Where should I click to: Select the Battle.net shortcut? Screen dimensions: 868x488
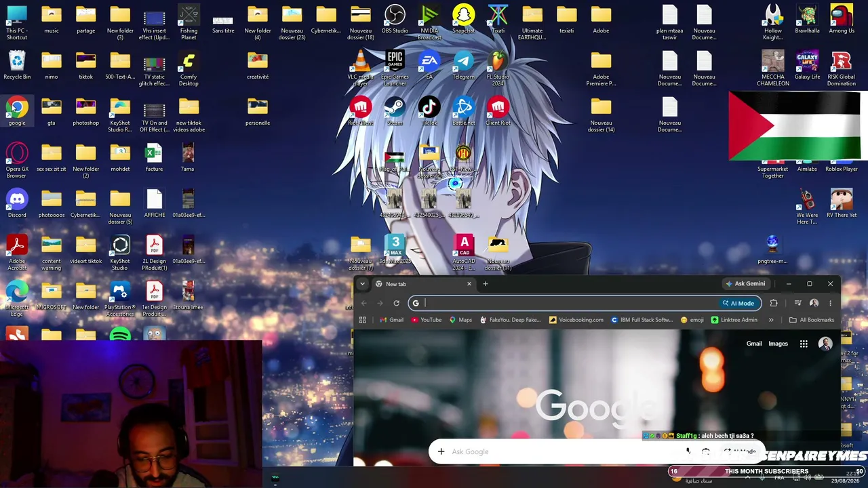463,112
